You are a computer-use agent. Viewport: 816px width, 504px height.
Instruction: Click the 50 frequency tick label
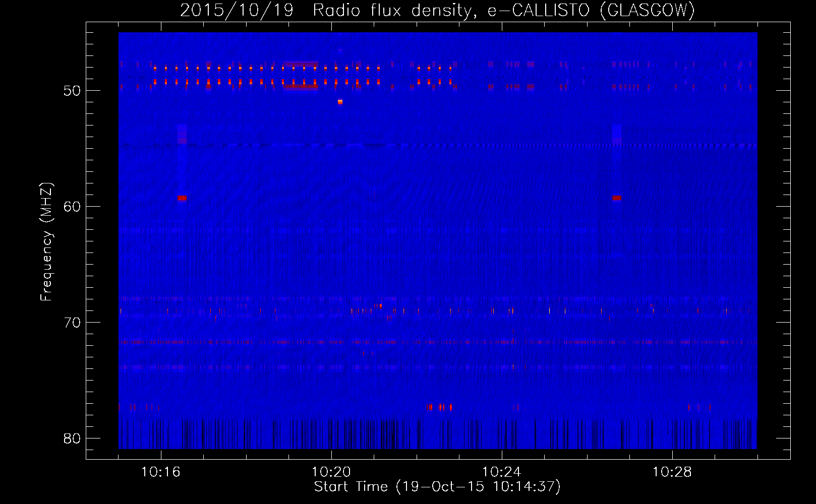point(72,91)
